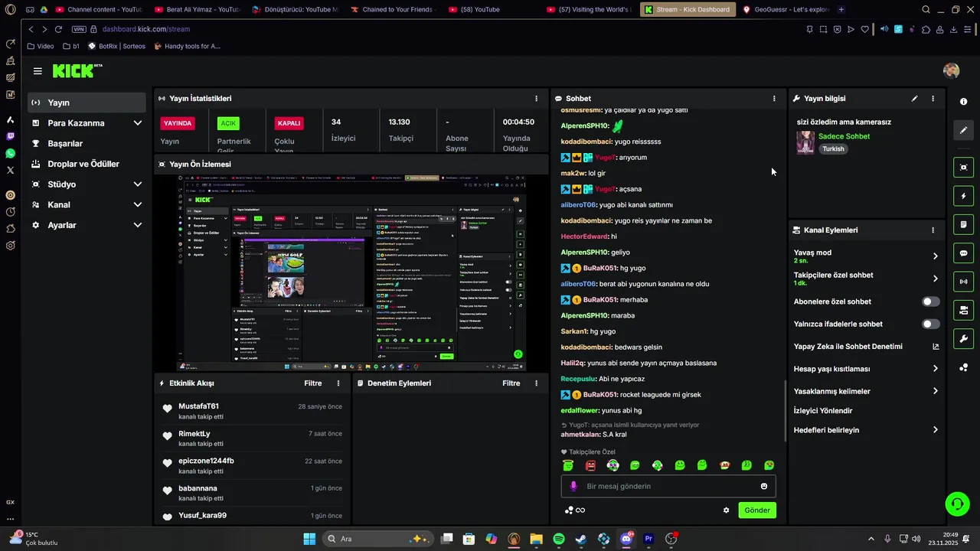Open Takipçilere özel sohbet options arrow
This screenshot has height=551, width=980.
[x=935, y=279]
